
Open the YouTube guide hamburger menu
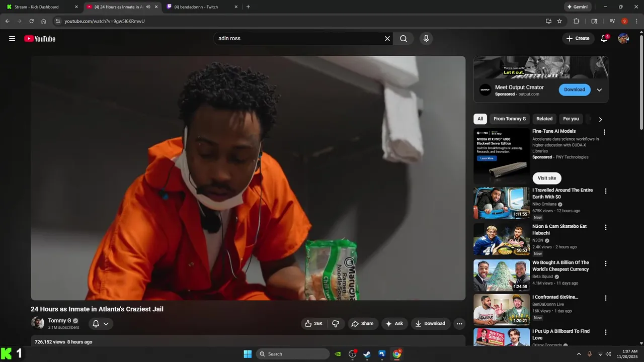pos(12,39)
